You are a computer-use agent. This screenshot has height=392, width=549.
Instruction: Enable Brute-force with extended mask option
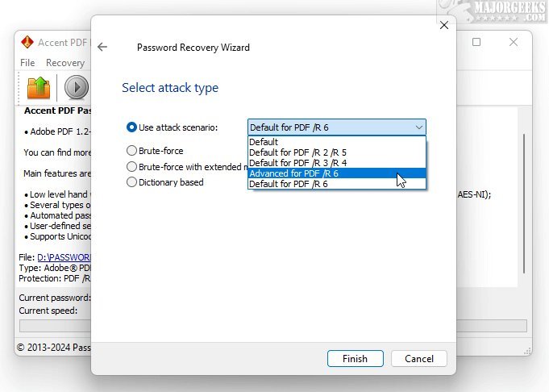tap(132, 166)
